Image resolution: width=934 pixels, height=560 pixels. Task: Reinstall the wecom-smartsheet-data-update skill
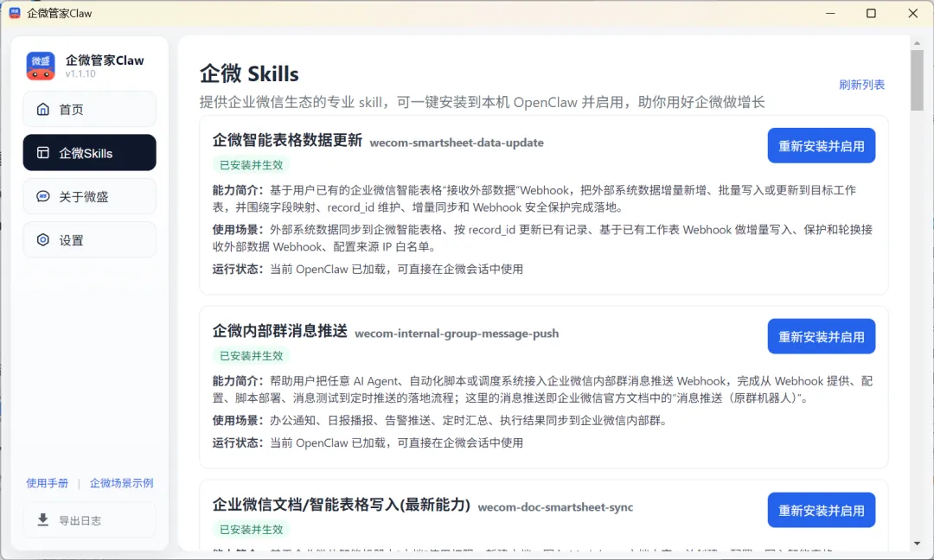click(822, 146)
